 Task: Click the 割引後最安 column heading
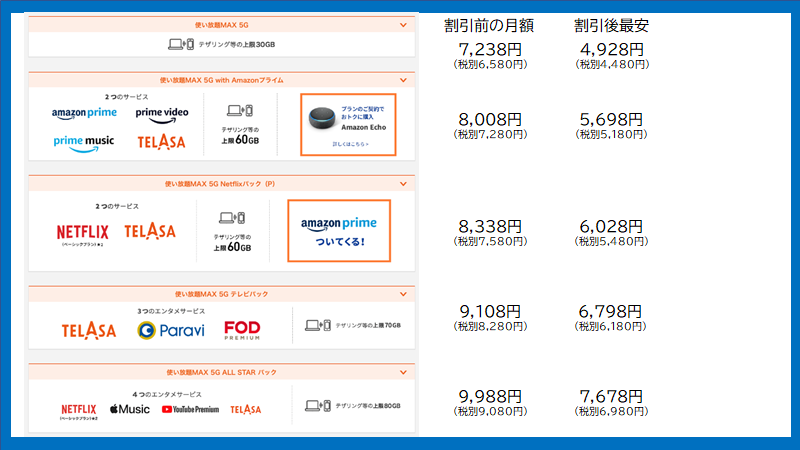611,26
